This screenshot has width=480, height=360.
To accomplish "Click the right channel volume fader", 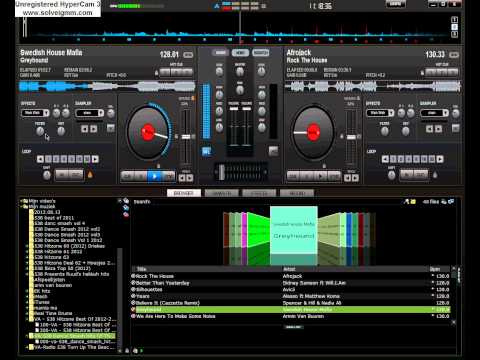I will click(247, 109).
